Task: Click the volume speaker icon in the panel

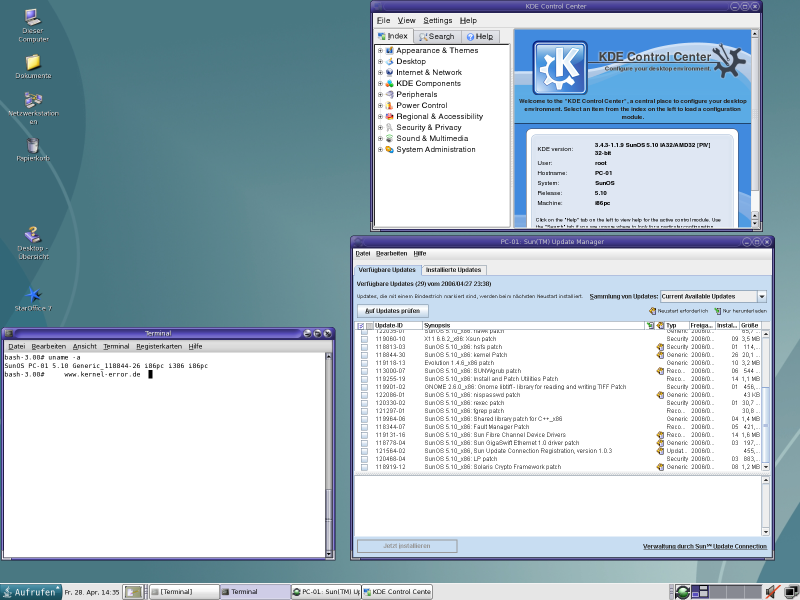Action: point(772,592)
